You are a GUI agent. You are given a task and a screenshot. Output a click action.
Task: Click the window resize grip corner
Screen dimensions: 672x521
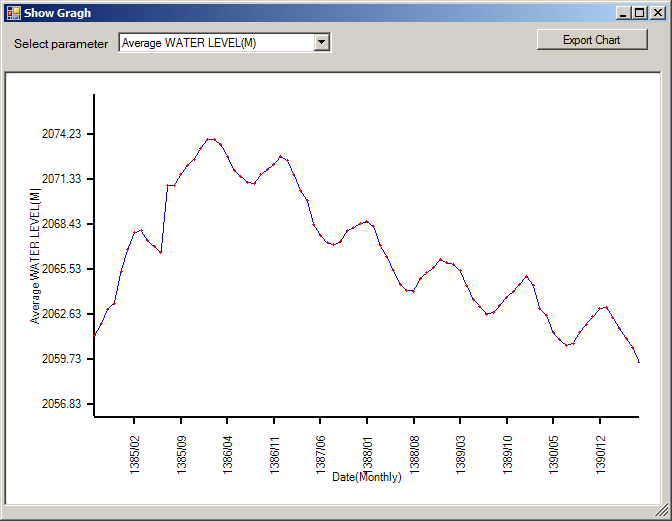(x=663, y=510)
